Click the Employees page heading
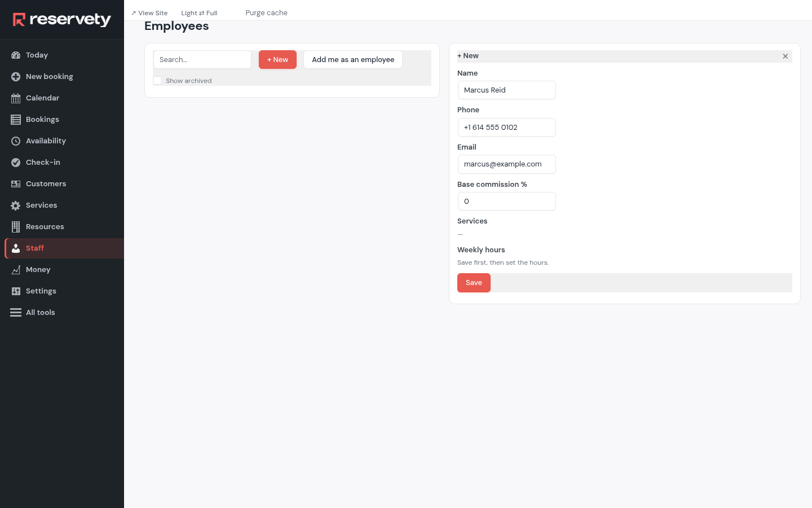This screenshot has width=812, height=508. pos(176,26)
